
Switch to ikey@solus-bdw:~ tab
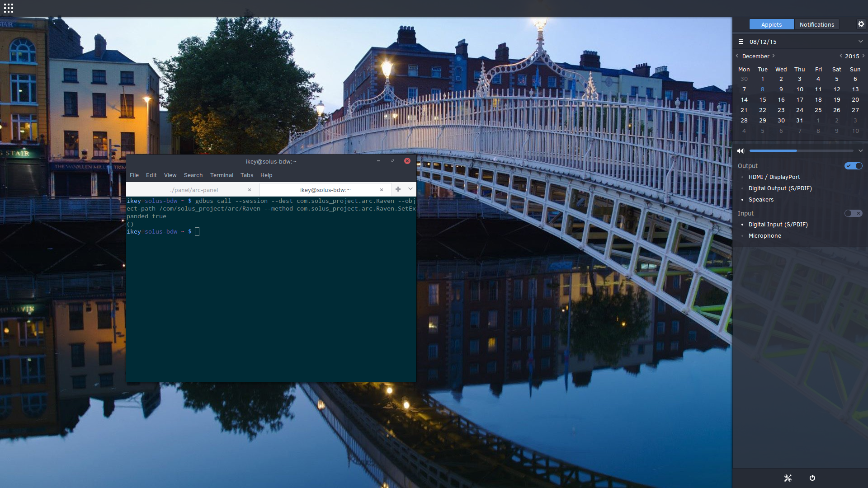coord(325,190)
